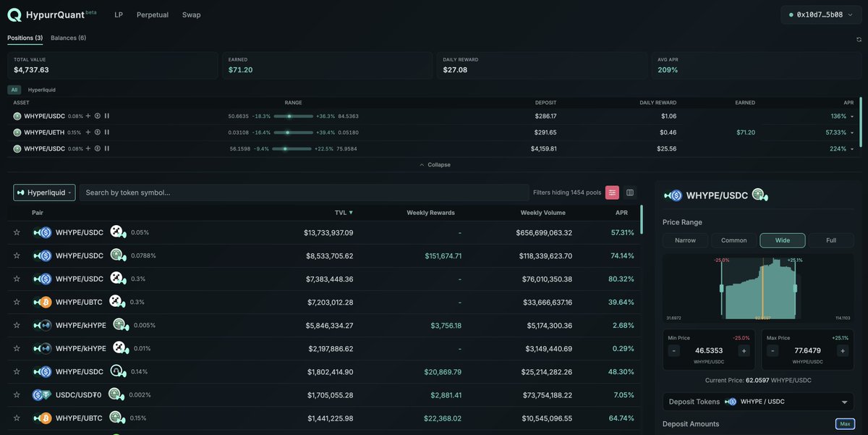Screen dimensions: 868x435
Task: Decrease the Max Price with minus button
Action: tap(773, 350)
